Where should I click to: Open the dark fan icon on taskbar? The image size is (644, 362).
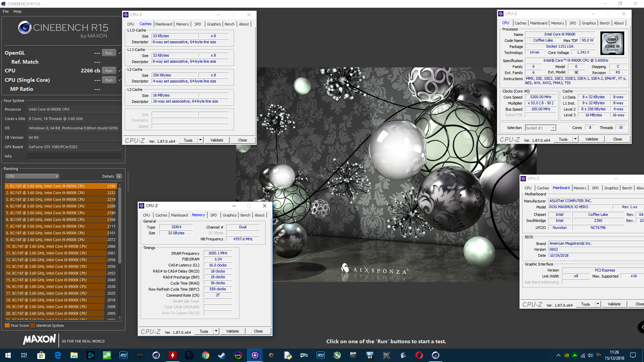click(189, 355)
